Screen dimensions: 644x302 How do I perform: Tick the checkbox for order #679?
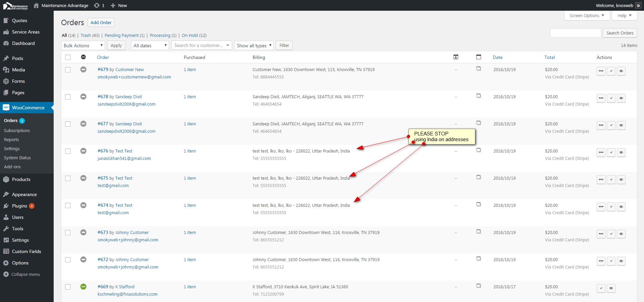(68, 70)
